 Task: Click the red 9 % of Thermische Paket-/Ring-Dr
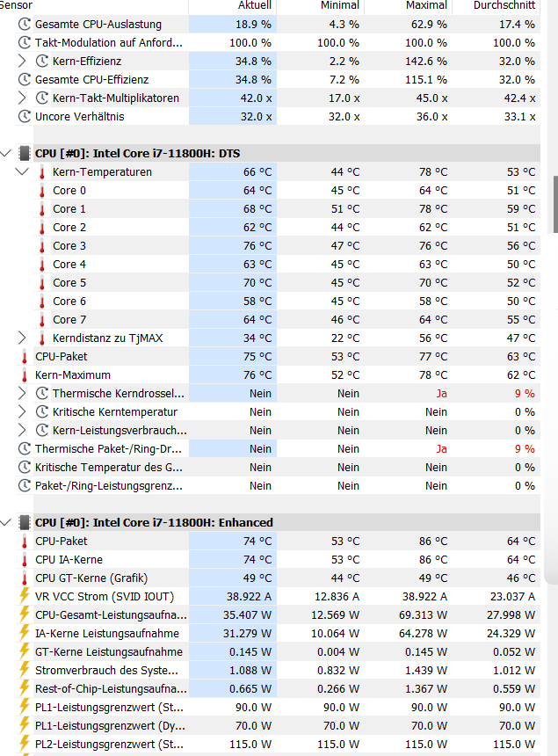tap(525, 449)
